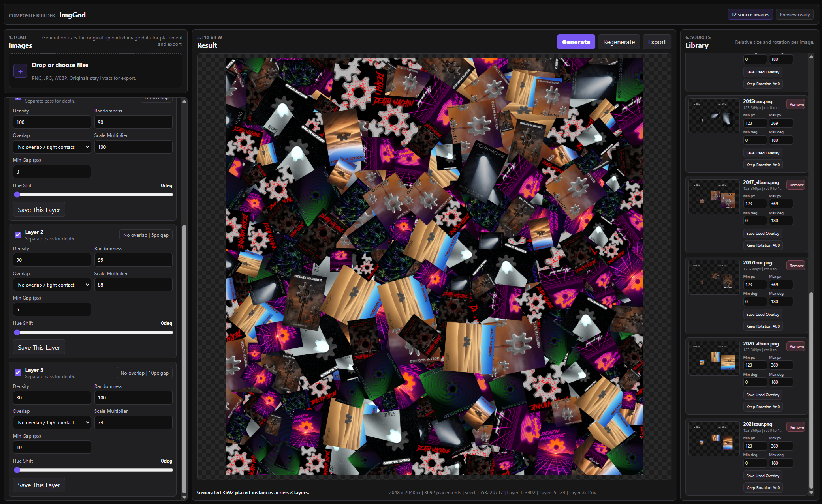Open Layer 1 Overlap mode dropdown
Viewport: 822px width, 504px height.
coord(52,147)
